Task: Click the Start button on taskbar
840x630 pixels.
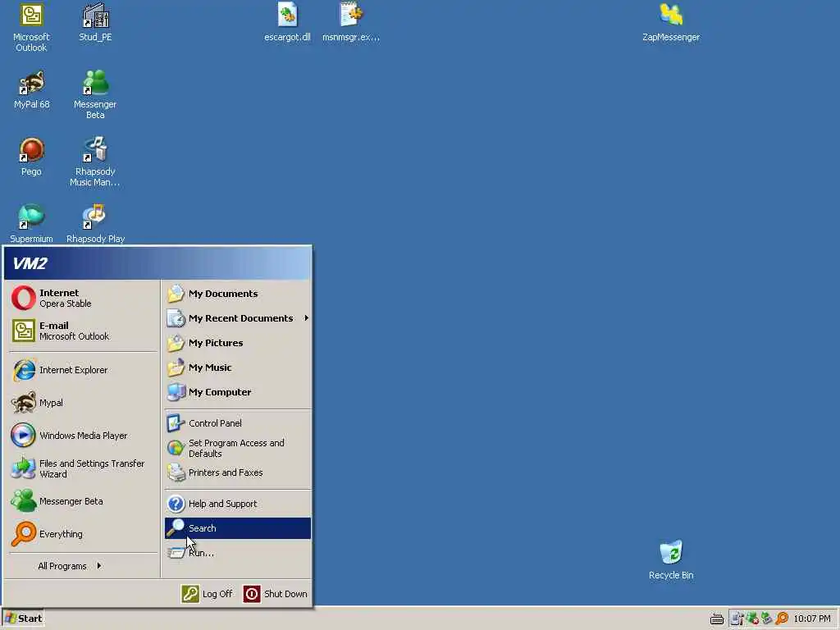Action: [x=23, y=619]
